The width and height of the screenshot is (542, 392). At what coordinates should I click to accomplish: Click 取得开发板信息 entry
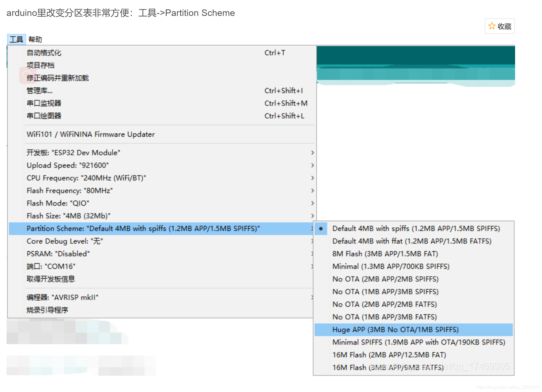(x=51, y=279)
